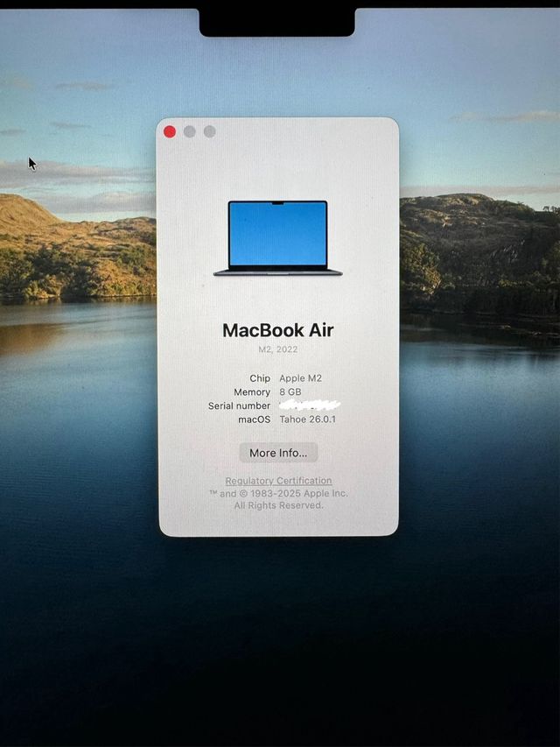560x747 pixels.
Task: Click the "Serial number" label
Action: 239,405
